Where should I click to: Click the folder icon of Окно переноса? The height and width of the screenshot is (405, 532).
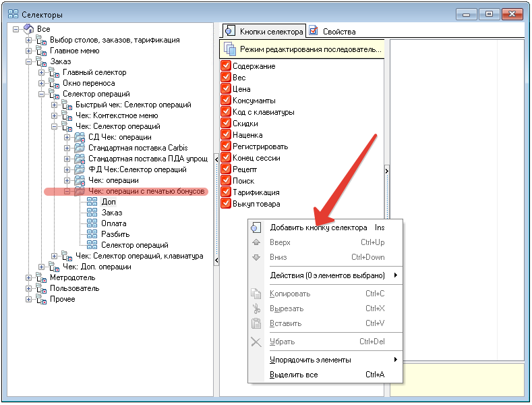point(55,83)
